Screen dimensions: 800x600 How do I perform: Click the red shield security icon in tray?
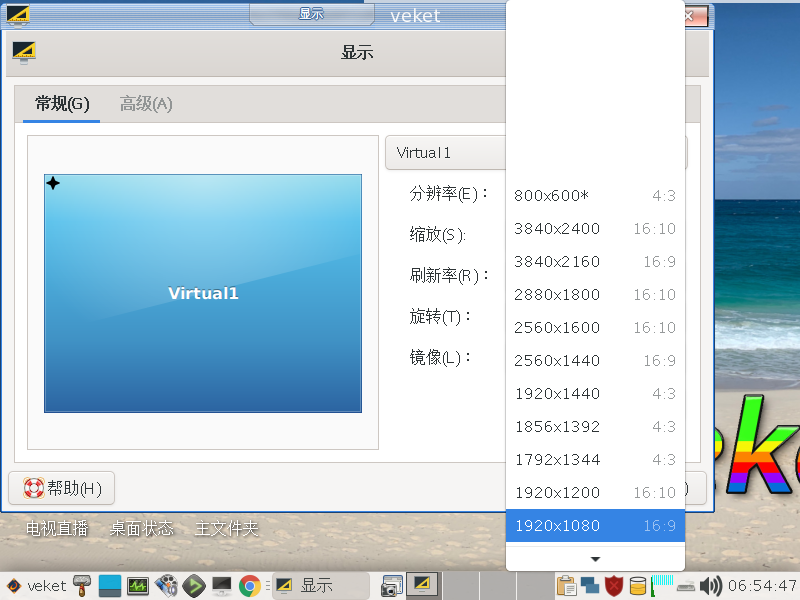613,585
